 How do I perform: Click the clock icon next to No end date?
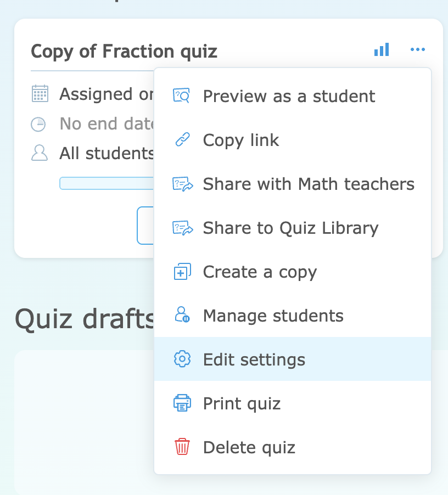click(38, 124)
